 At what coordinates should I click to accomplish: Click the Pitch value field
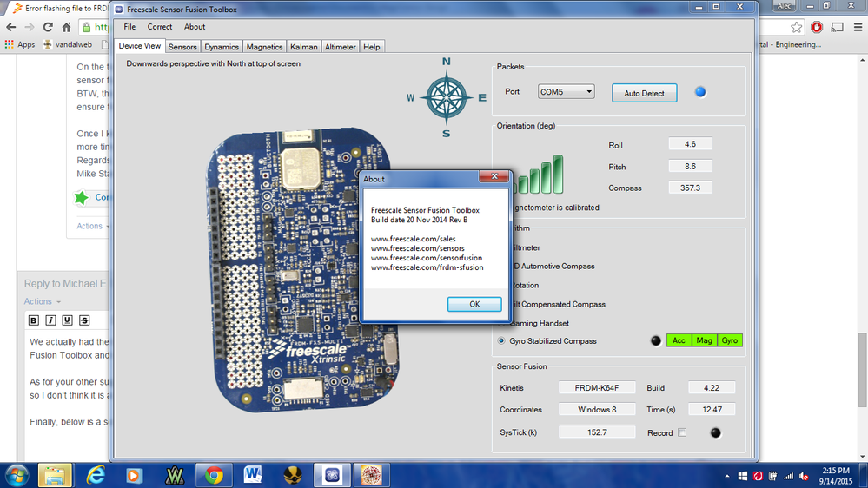coord(690,166)
